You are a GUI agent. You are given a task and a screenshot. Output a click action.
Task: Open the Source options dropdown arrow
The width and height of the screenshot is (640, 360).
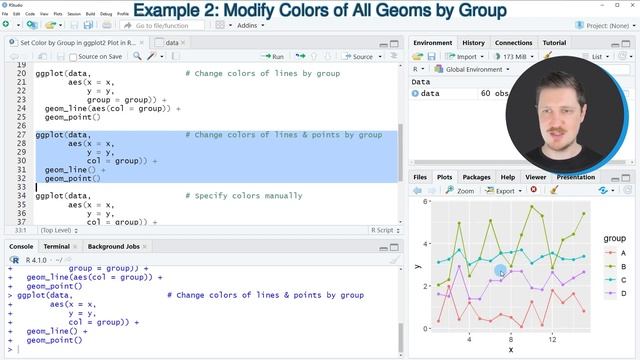380,56
